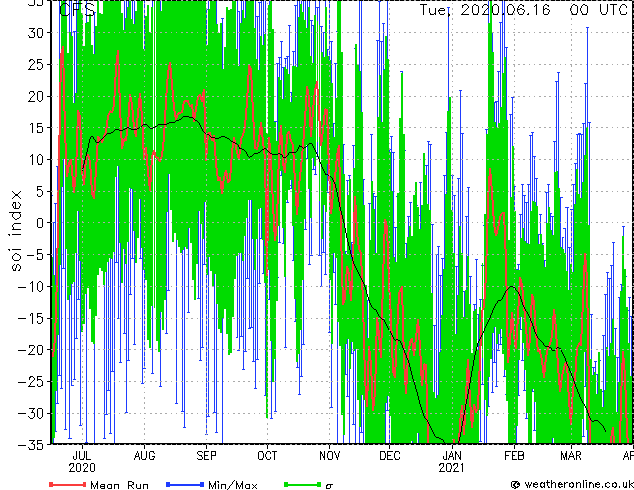
Task: Click the AUG month axis label
Action: pyautogui.click(x=144, y=456)
